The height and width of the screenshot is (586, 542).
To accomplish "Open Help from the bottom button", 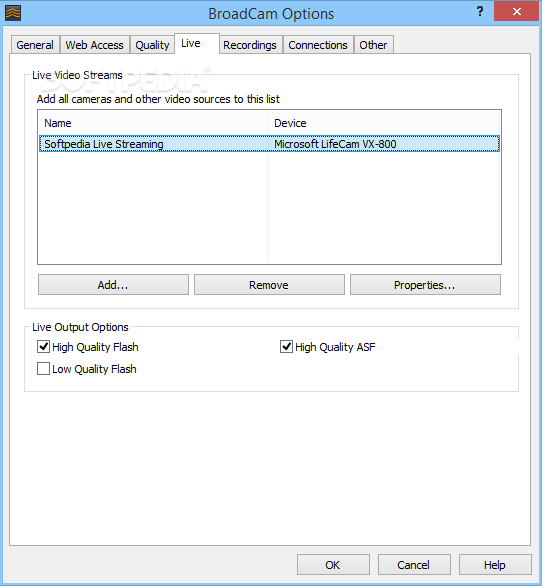I will [x=495, y=565].
